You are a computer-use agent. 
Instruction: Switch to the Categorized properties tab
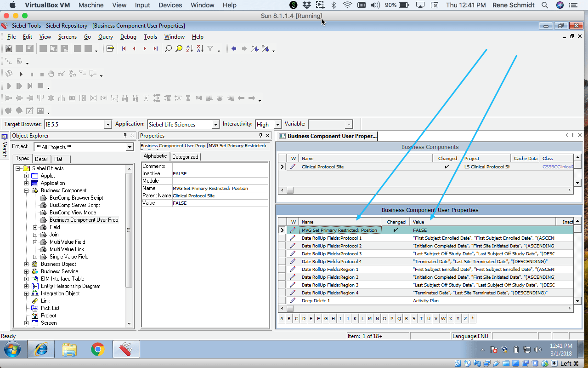[x=185, y=156]
